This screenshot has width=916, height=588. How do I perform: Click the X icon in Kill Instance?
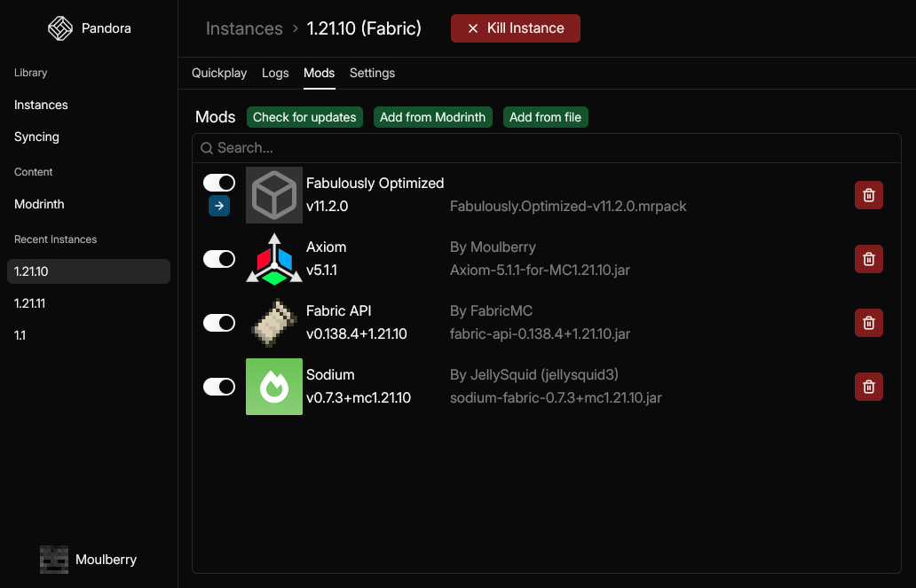coord(473,28)
